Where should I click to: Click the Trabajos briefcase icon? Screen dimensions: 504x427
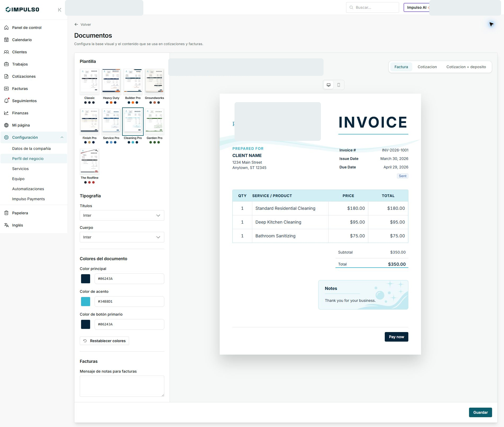point(6,64)
